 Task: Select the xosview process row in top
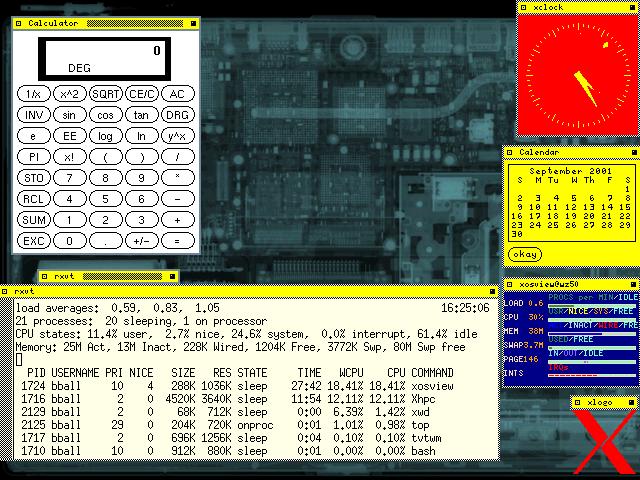[237, 386]
